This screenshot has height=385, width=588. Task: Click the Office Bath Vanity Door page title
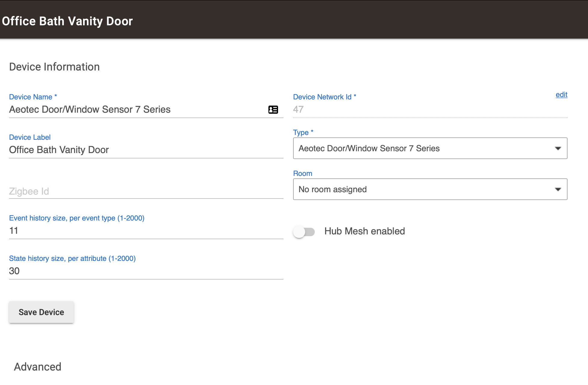(x=67, y=21)
